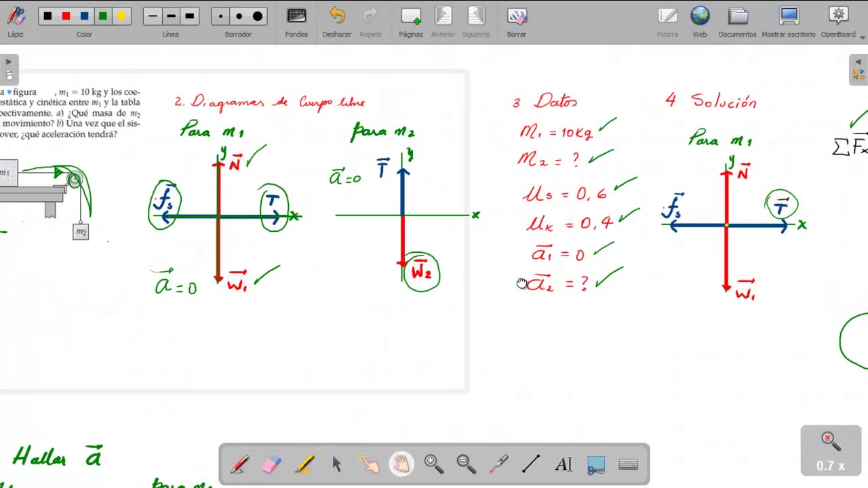Screen dimensions: 868x488
Task: Select the yellow pen color
Action: (121, 16)
